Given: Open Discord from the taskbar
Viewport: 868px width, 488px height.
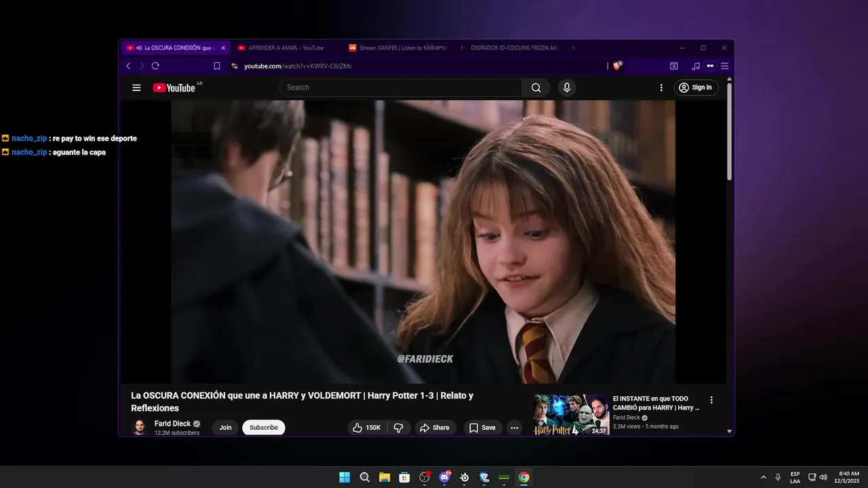Looking at the screenshot, I should [x=445, y=477].
